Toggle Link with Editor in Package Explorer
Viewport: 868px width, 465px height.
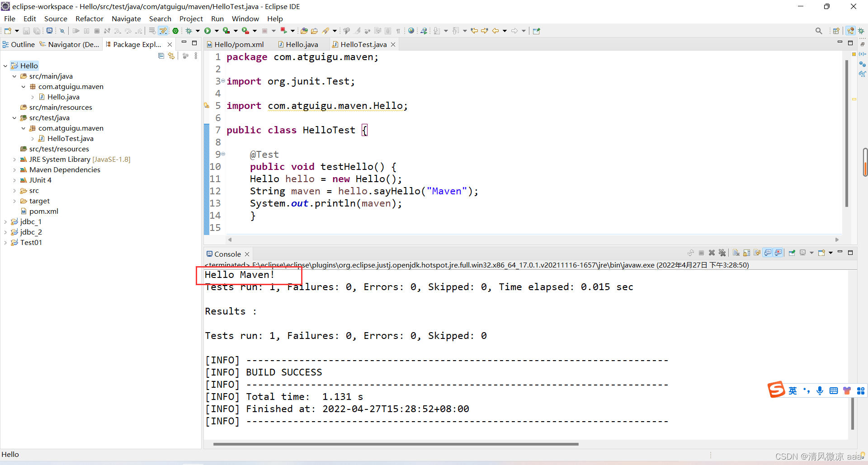coord(171,56)
